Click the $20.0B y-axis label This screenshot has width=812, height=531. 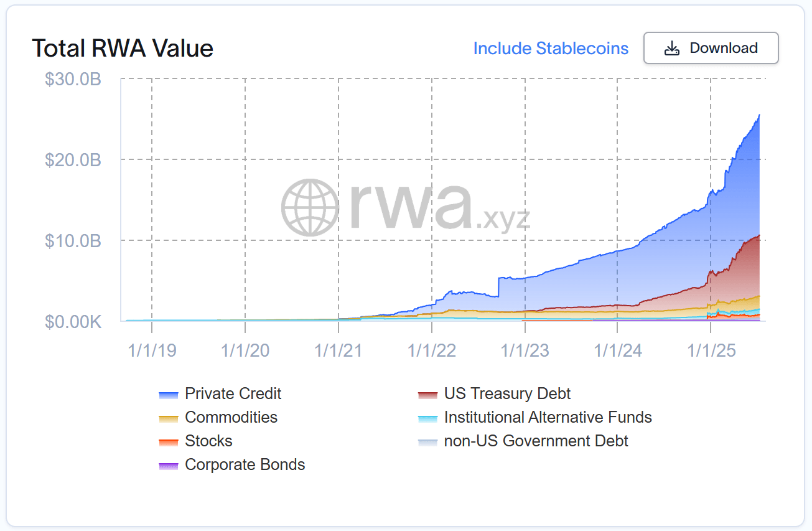tap(73, 160)
